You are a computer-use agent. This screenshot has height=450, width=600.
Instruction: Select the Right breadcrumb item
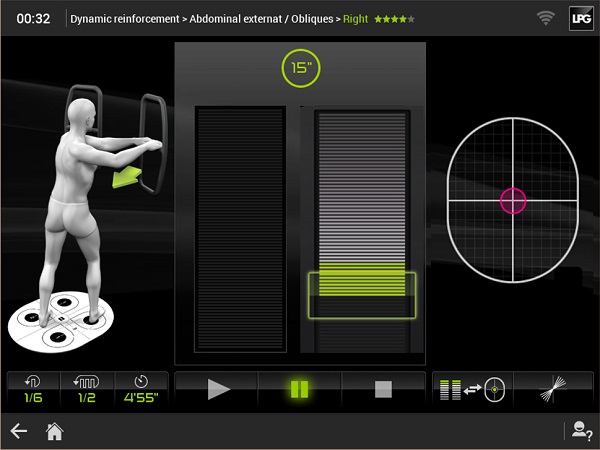point(355,19)
